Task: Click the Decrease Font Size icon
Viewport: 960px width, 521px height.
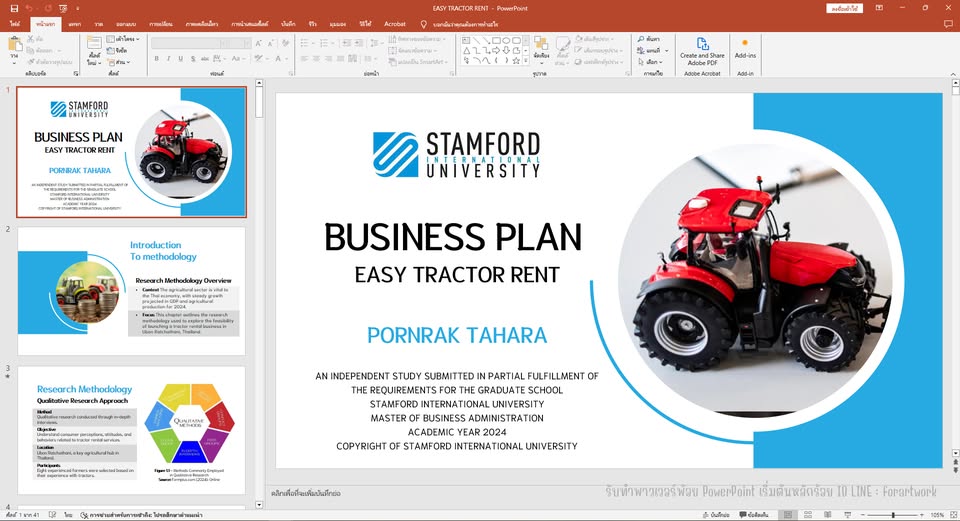Action: tap(271, 43)
